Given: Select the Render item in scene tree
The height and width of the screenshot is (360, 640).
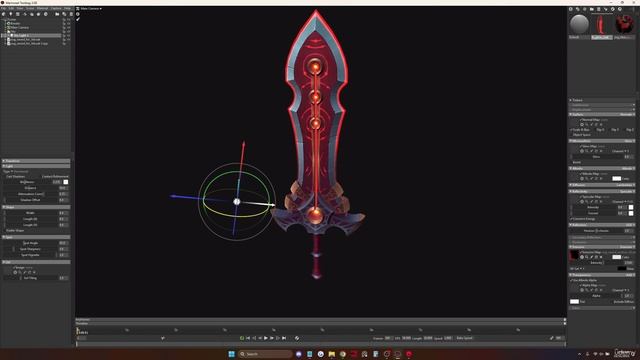Looking at the screenshot, I should tap(15, 23).
